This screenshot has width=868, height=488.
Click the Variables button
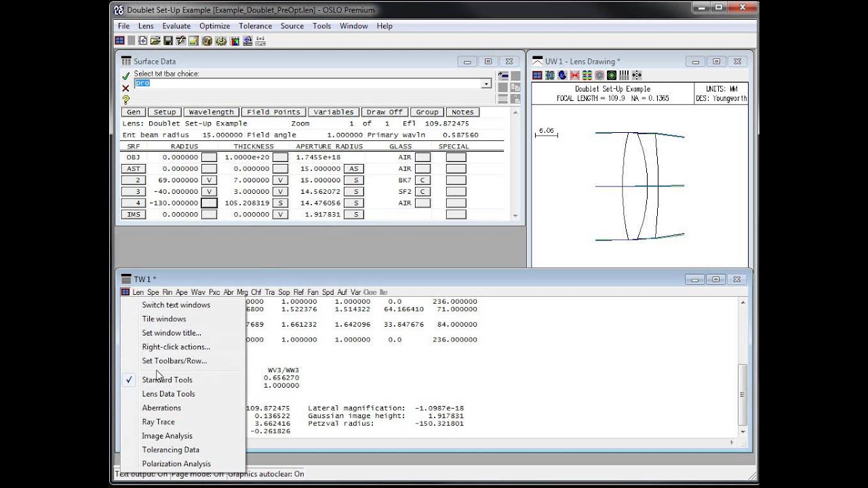point(333,112)
